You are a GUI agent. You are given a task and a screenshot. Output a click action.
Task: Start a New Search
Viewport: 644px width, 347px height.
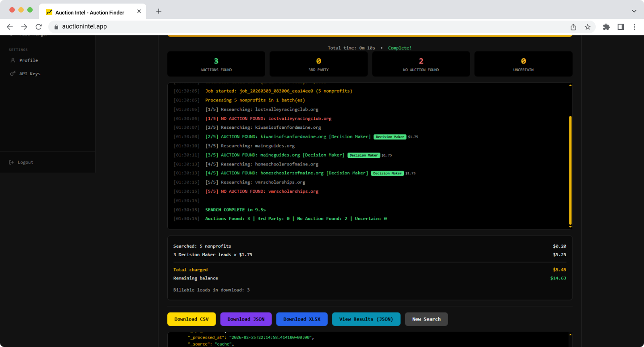426,319
